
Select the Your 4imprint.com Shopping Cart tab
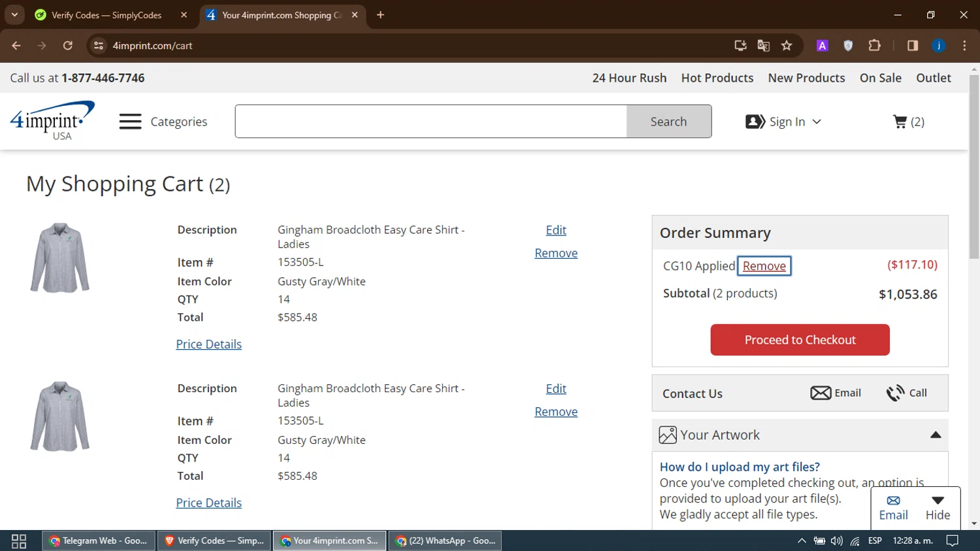pos(282,15)
